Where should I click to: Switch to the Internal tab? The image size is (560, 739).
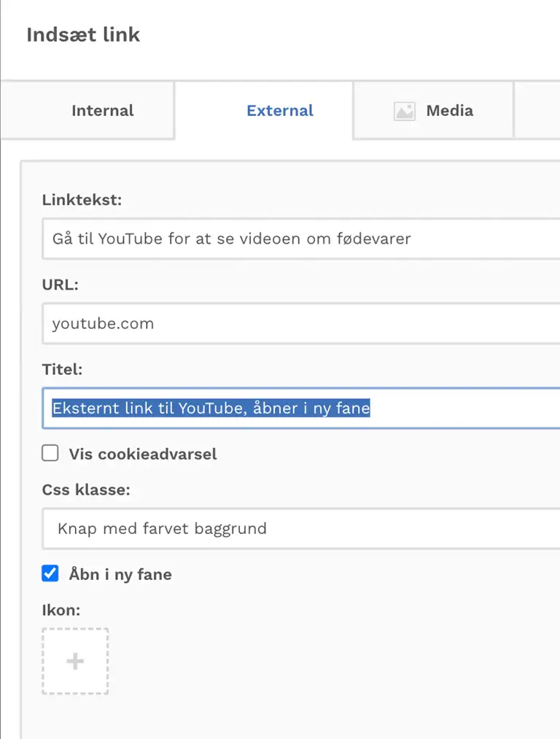click(102, 111)
